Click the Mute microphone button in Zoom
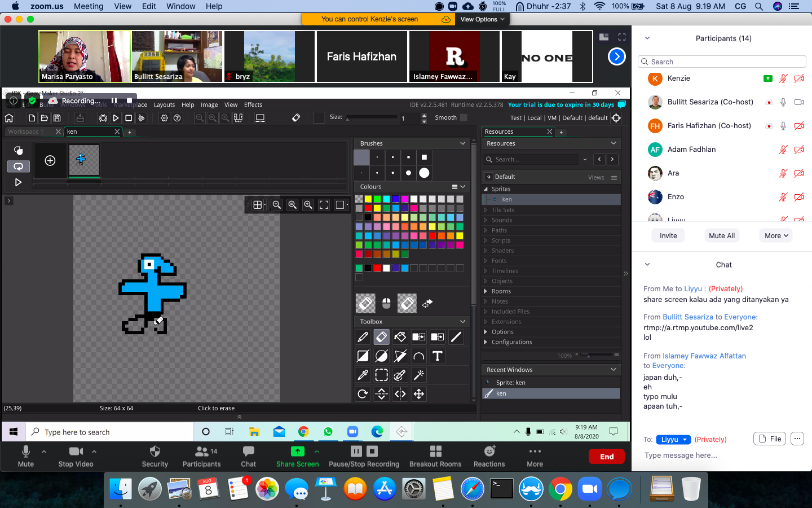This screenshot has width=812, height=508. click(25, 456)
